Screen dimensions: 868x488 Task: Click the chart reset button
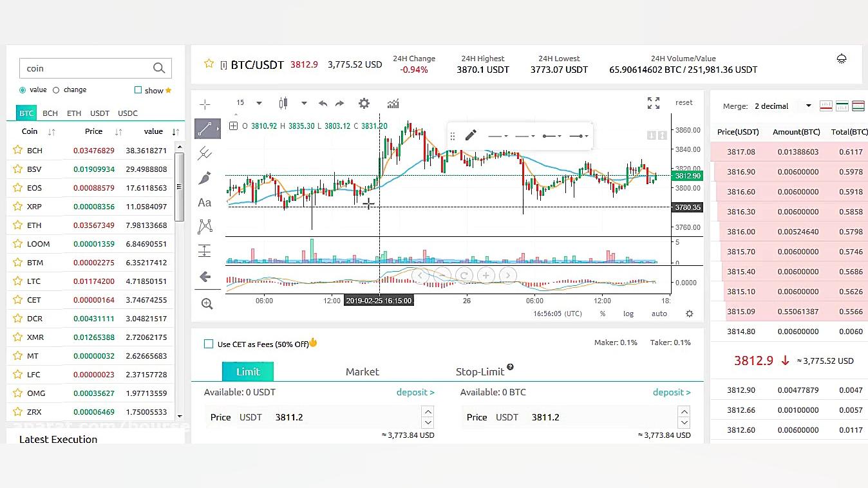pyautogui.click(x=684, y=102)
